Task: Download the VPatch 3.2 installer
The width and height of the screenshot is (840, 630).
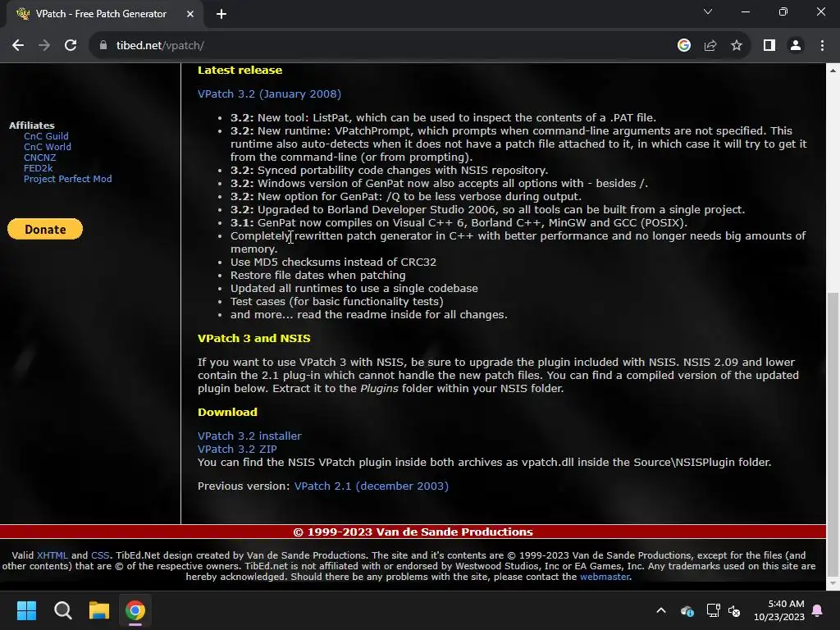Action: [249, 436]
